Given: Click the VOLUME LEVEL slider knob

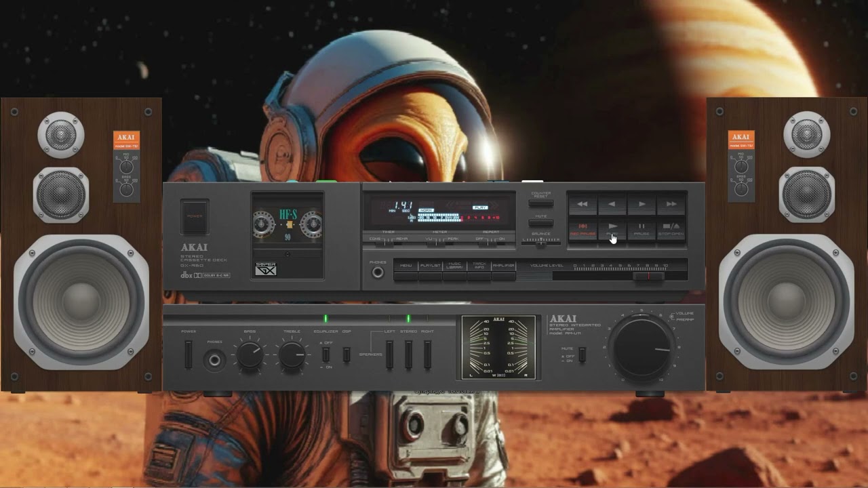Looking at the screenshot, I should 649,276.
